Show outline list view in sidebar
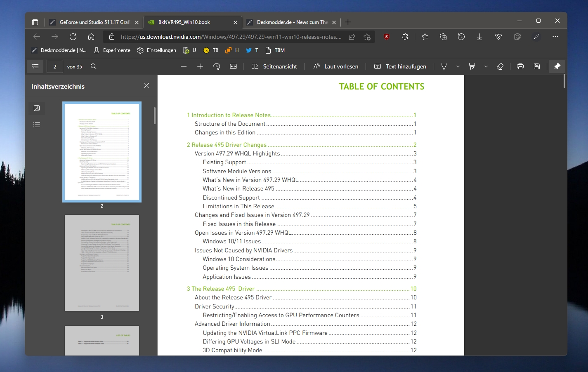The image size is (588, 372). coord(37,125)
